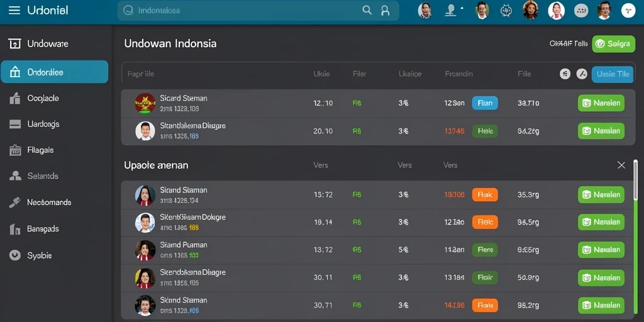
Task: Toggle the green Hele badge in second row
Action: 485,131
